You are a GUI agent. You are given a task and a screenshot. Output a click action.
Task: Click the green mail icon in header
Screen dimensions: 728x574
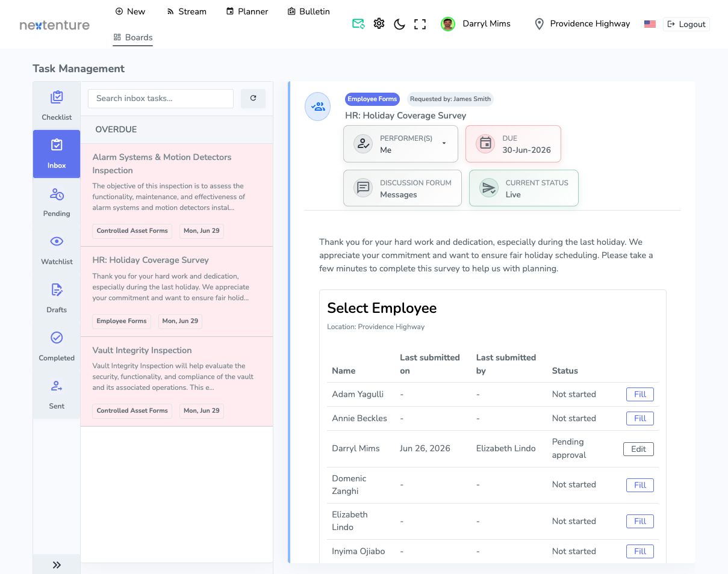[358, 24]
